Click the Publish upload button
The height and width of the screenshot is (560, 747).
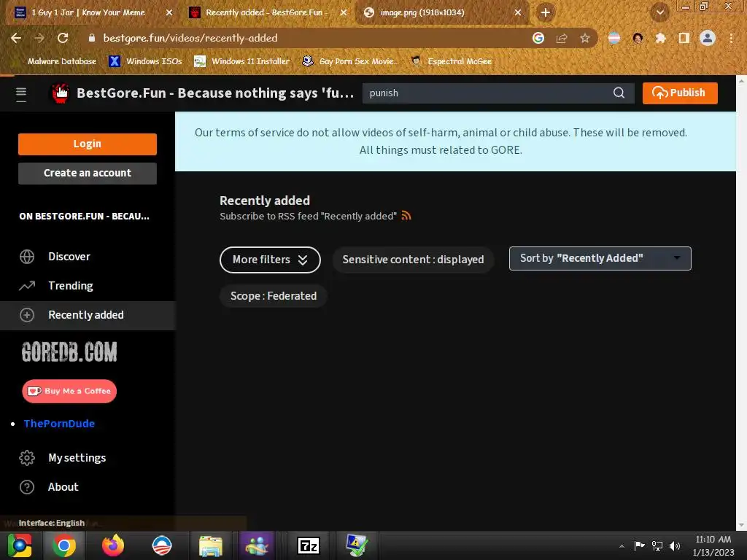tap(680, 93)
